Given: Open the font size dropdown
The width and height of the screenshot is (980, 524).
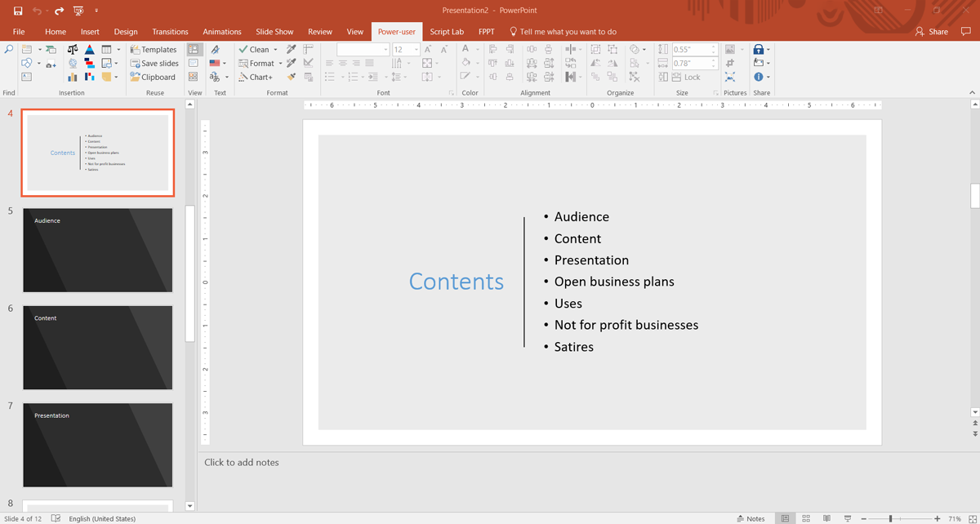Looking at the screenshot, I should (x=416, y=50).
